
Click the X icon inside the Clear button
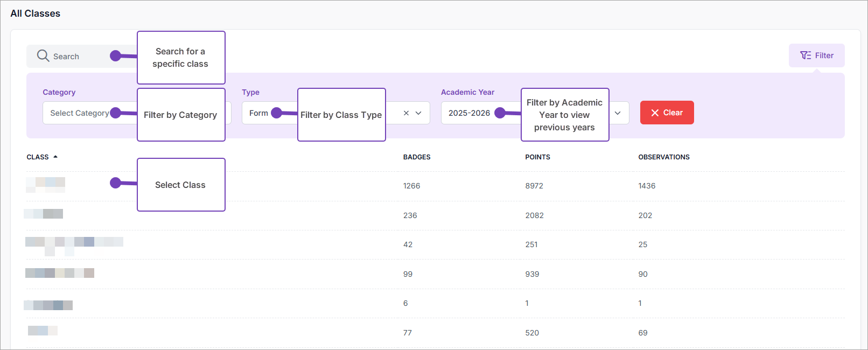pos(655,113)
